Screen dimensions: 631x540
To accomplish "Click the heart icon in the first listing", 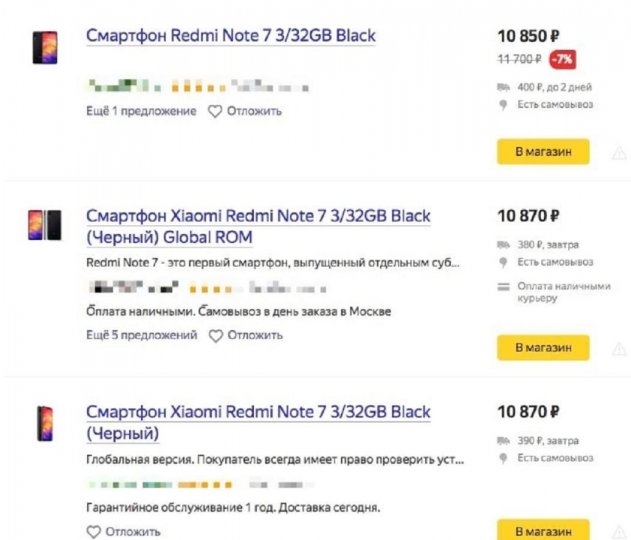I will pyautogui.click(x=214, y=111).
